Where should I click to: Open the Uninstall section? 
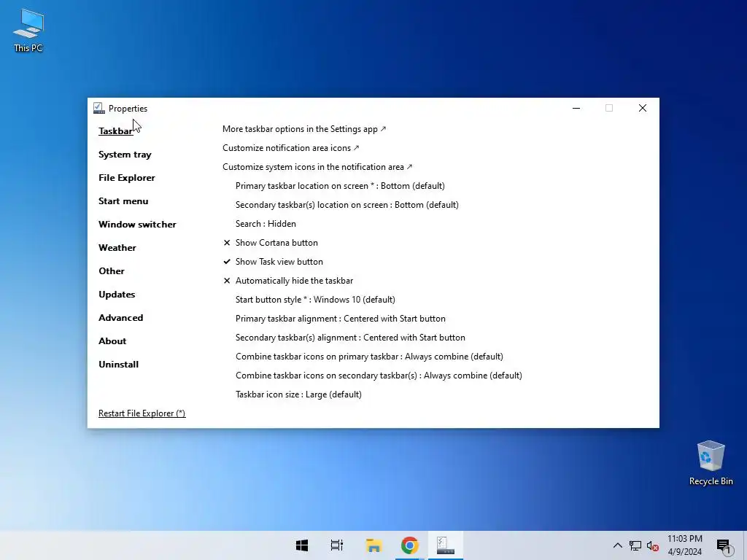coord(119,365)
